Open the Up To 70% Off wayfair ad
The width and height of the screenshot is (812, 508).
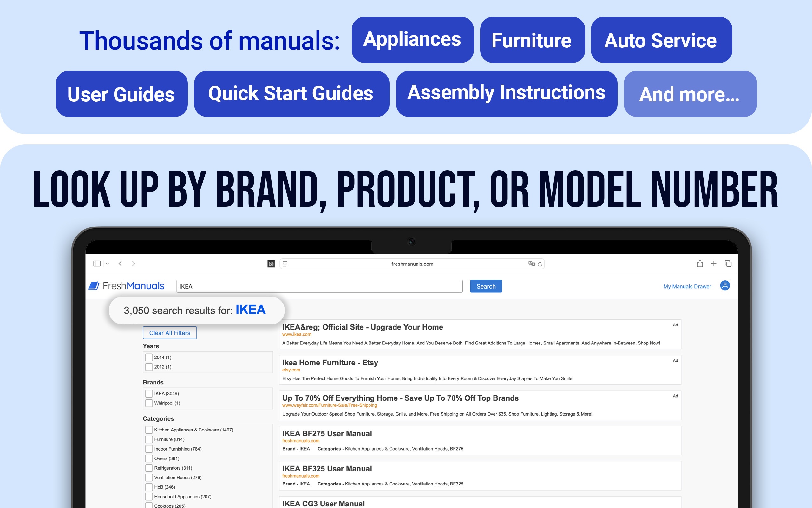400,398
